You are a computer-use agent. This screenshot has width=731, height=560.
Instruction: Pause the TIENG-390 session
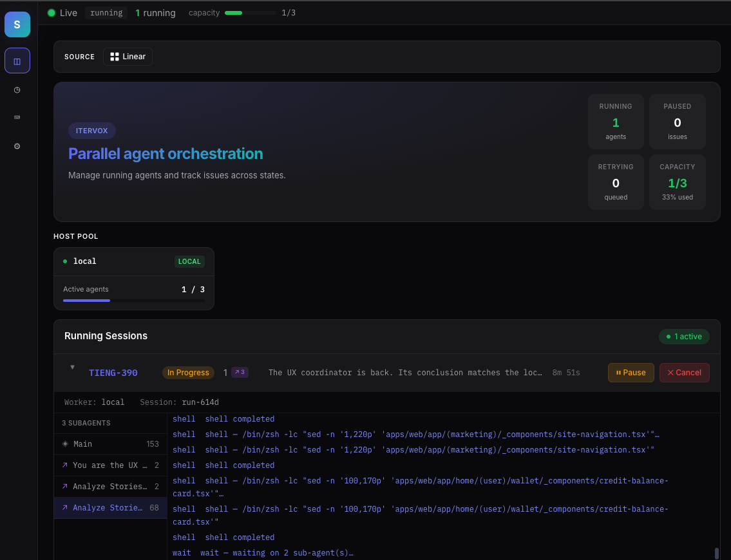click(x=631, y=373)
